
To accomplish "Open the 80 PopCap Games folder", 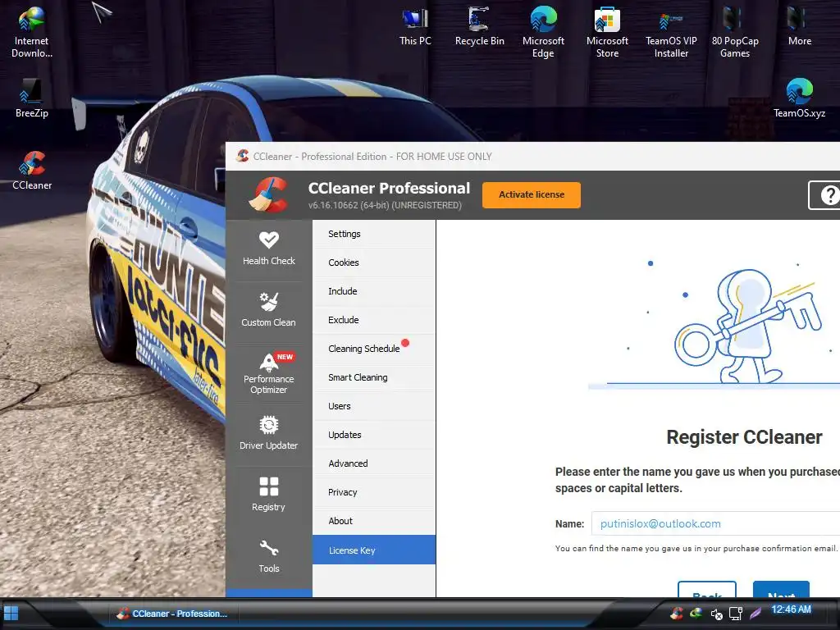I will pos(734,32).
